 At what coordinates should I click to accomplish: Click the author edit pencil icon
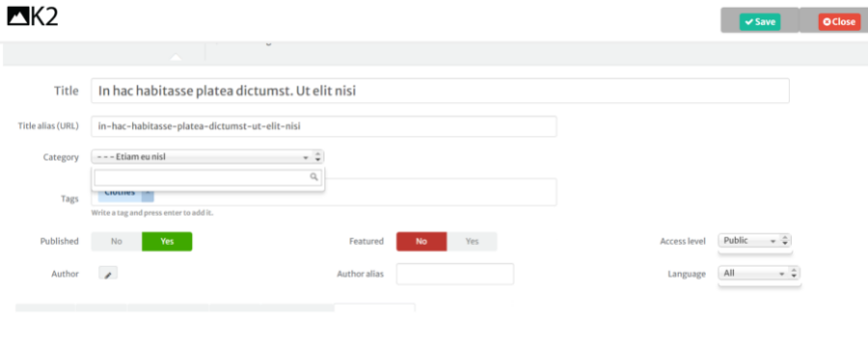(108, 273)
